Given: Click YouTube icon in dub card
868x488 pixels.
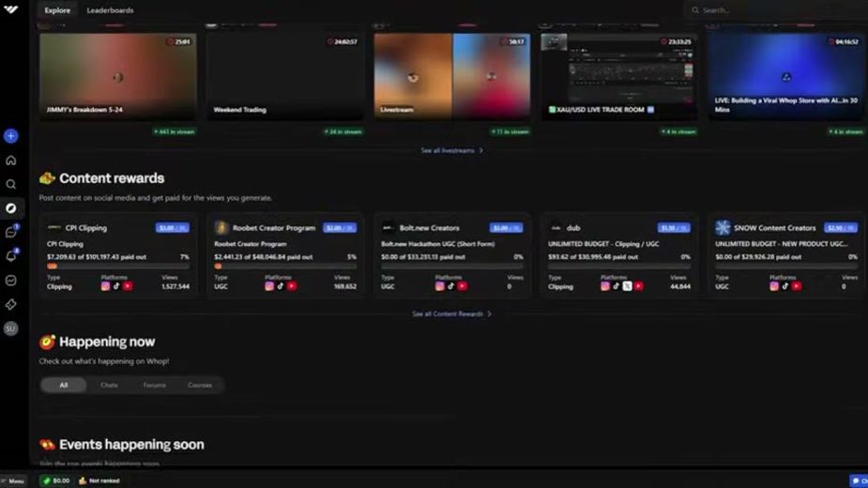Looking at the screenshot, I should tap(639, 286).
